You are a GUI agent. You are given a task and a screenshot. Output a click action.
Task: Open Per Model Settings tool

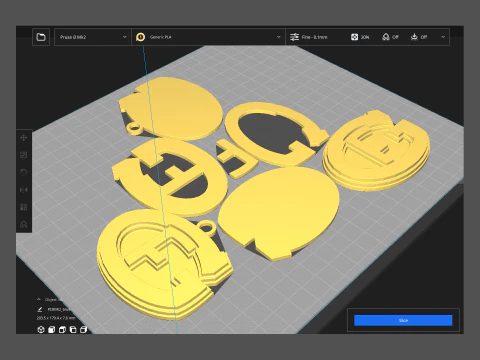coord(24,207)
